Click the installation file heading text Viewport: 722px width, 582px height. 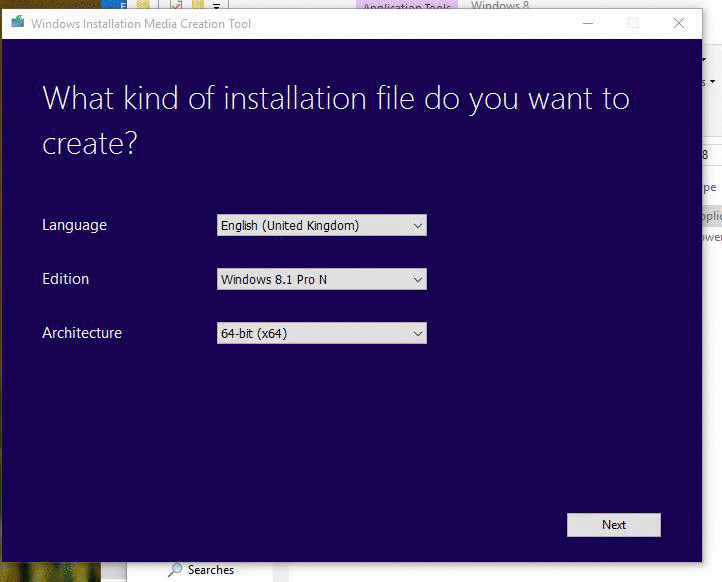336,120
